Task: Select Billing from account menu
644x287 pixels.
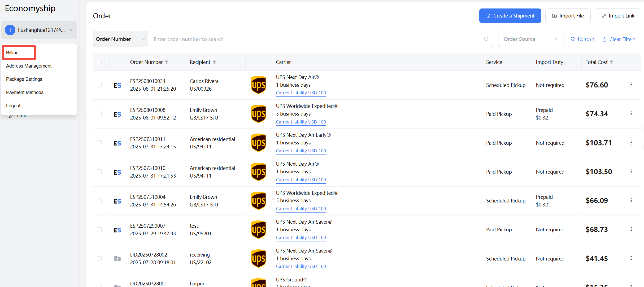Action: click(x=12, y=53)
